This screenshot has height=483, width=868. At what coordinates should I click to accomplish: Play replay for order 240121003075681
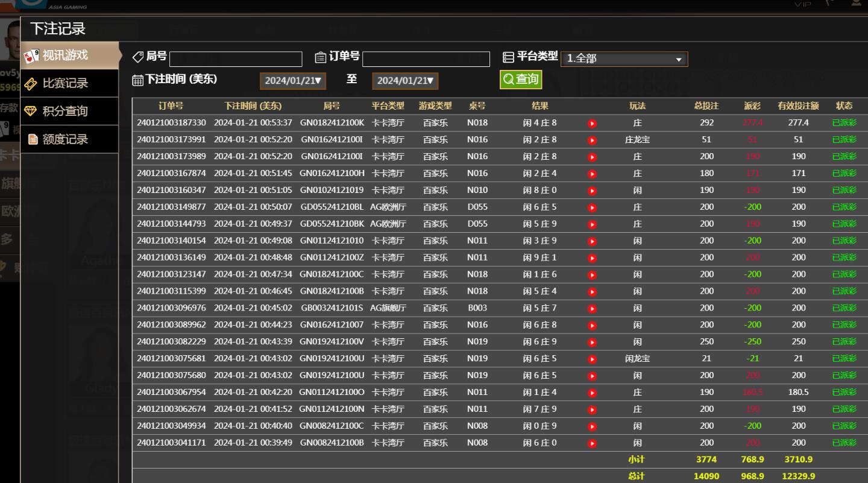pyautogui.click(x=592, y=359)
